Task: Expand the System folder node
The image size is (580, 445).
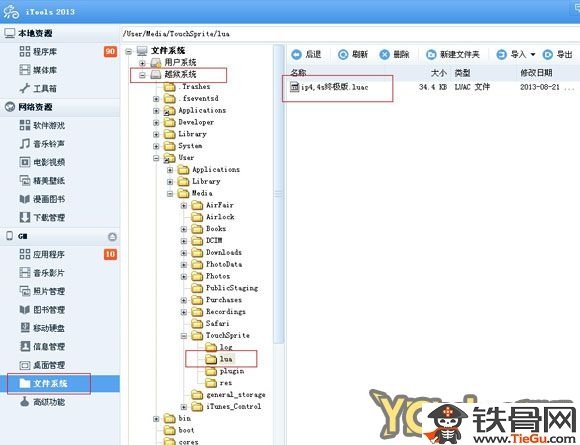Action: [x=156, y=146]
